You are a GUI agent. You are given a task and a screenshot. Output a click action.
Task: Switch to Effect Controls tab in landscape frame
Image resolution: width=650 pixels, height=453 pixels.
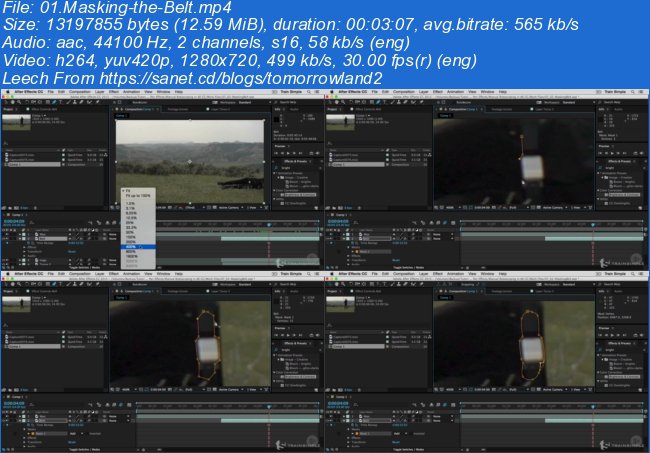pos(44,109)
